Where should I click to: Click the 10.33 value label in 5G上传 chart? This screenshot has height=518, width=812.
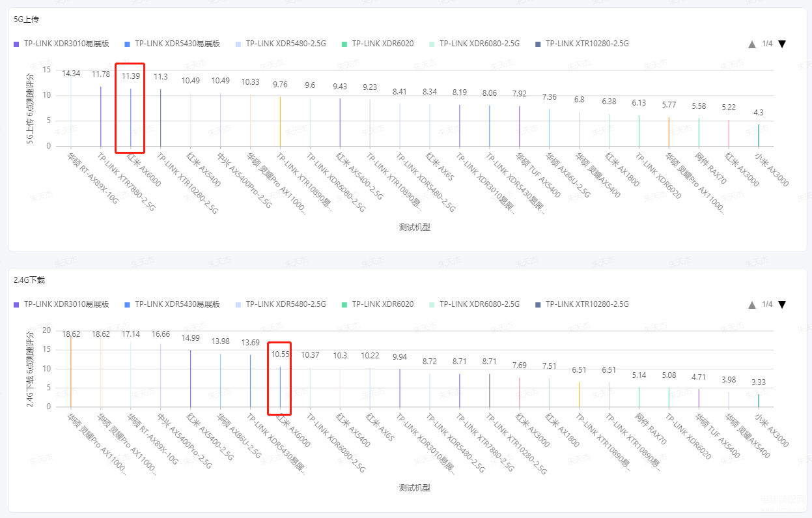pyautogui.click(x=250, y=82)
